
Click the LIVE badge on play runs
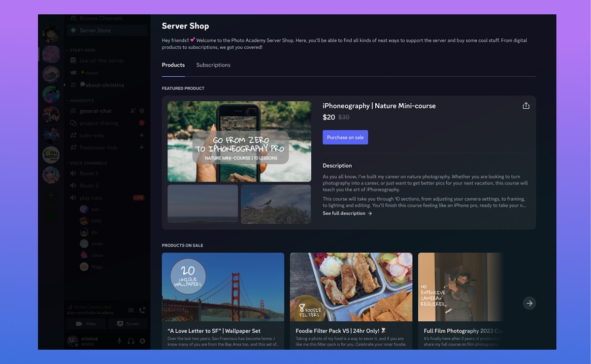pos(138,198)
